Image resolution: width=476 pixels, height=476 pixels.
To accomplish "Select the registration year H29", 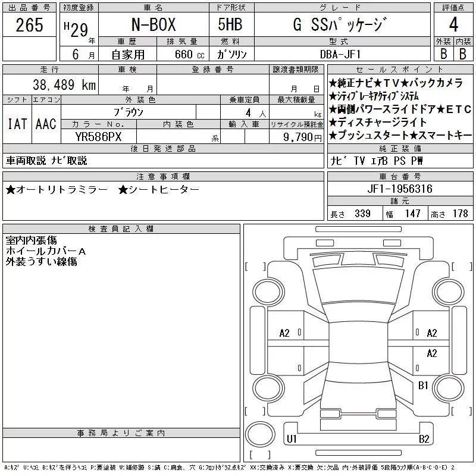I will [x=76, y=30].
